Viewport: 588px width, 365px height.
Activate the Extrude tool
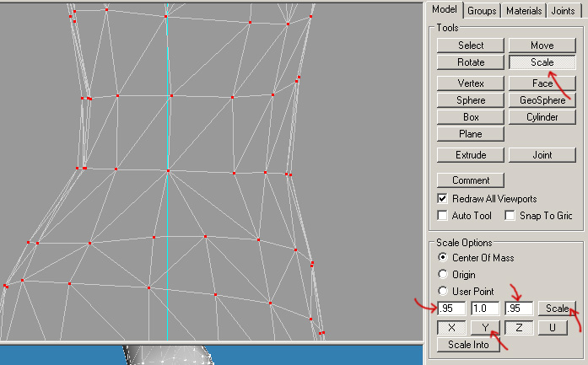(x=471, y=155)
